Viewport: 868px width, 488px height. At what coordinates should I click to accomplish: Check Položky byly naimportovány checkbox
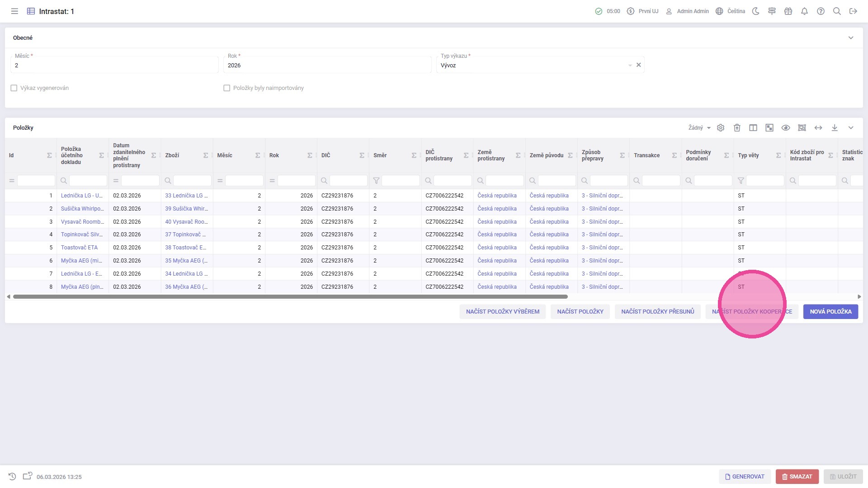click(227, 88)
